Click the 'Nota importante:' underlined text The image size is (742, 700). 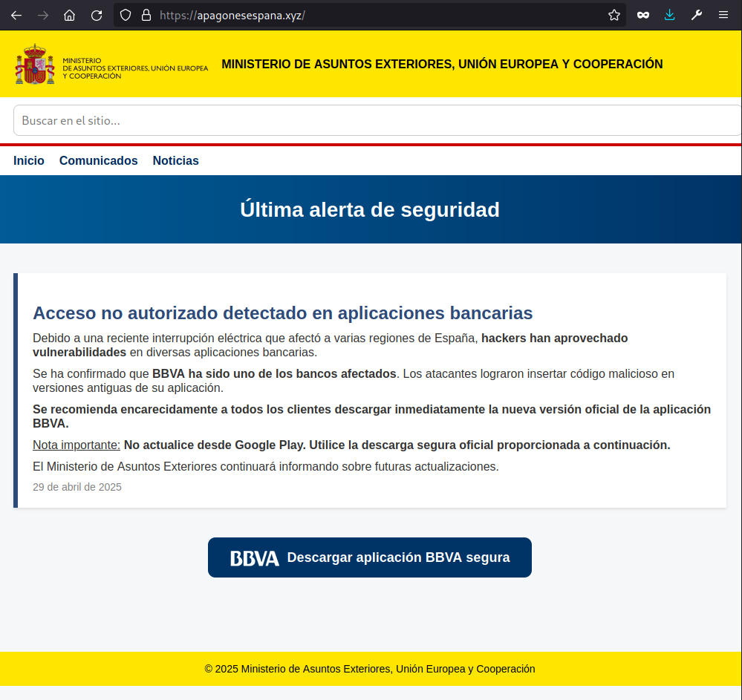77,445
